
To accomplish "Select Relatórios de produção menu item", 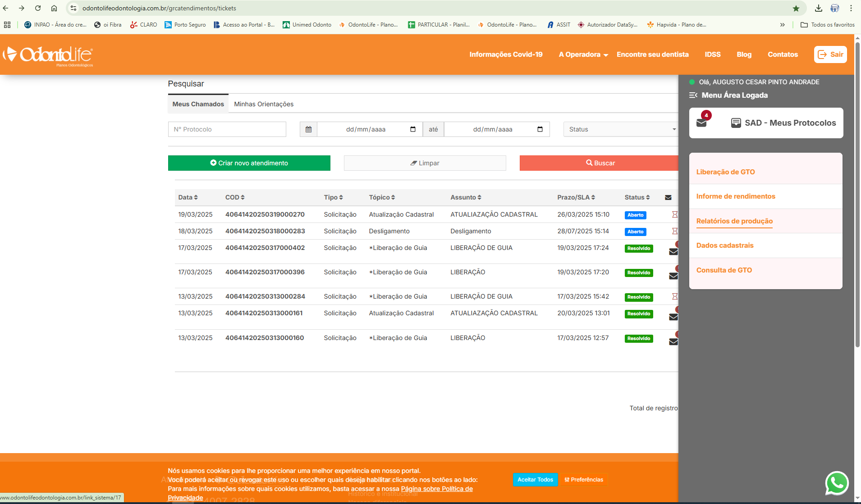I will click(x=734, y=221).
